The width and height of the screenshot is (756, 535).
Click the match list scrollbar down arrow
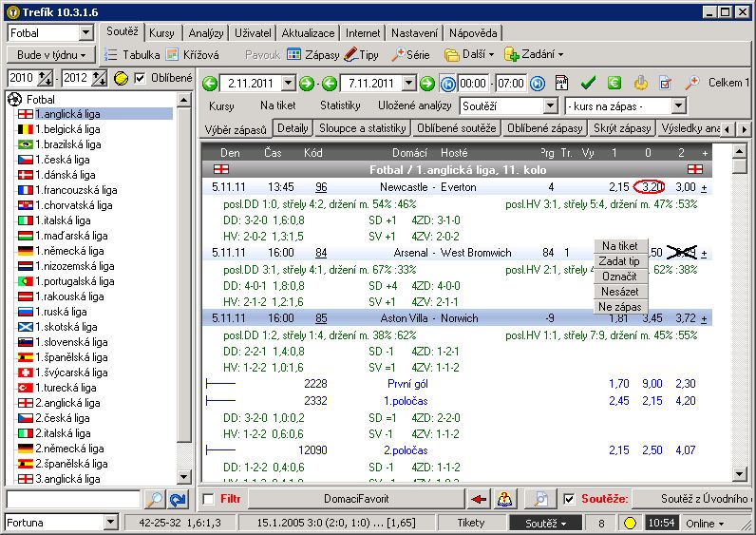pos(740,474)
